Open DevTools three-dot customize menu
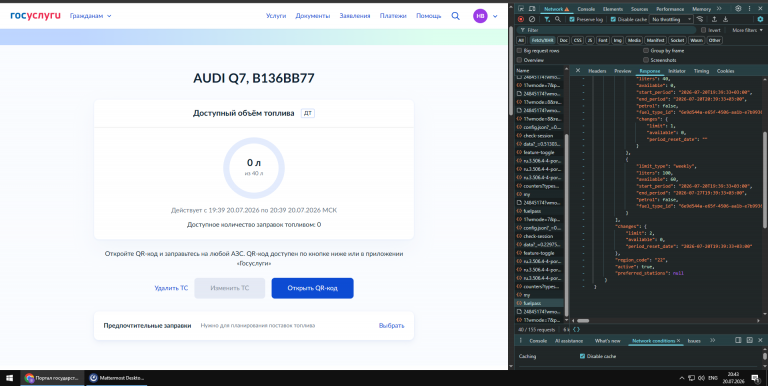768x386 pixels. point(749,9)
